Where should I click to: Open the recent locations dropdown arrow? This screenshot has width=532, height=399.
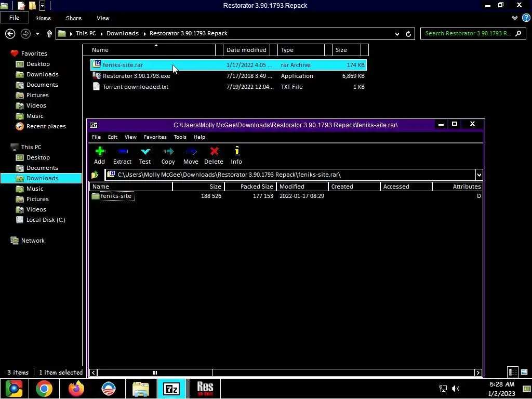coord(37,34)
